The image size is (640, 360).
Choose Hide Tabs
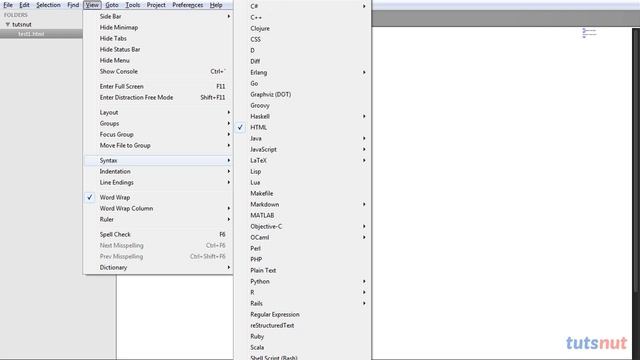(x=158, y=38)
